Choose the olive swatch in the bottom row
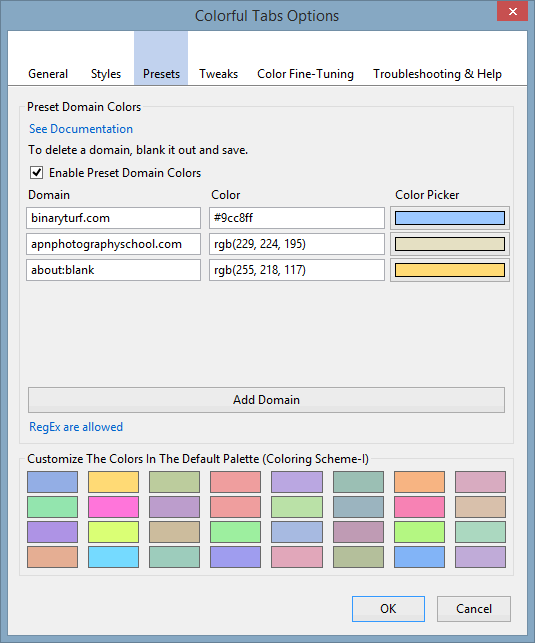 [358, 557]
